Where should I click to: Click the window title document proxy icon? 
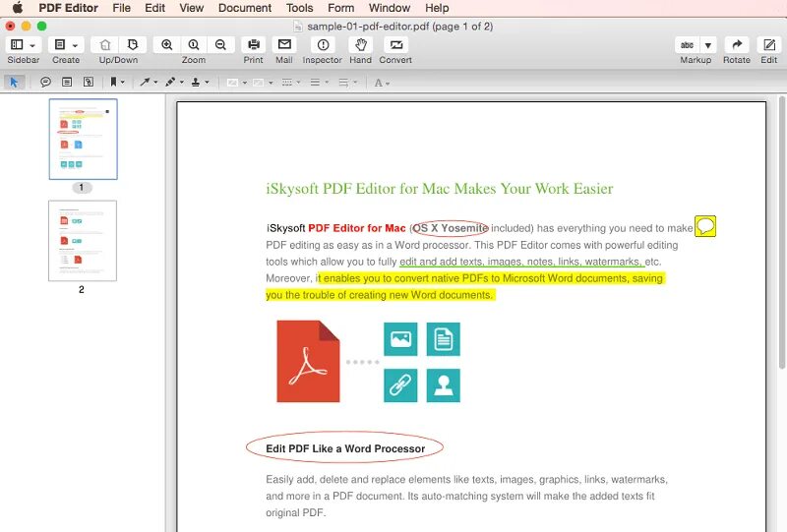point(298,27)
